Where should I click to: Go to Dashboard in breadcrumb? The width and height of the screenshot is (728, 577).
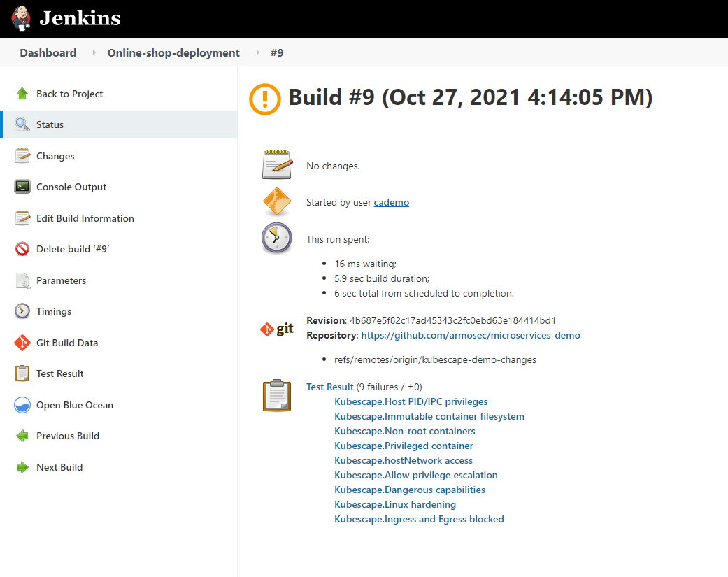(48, 53)
